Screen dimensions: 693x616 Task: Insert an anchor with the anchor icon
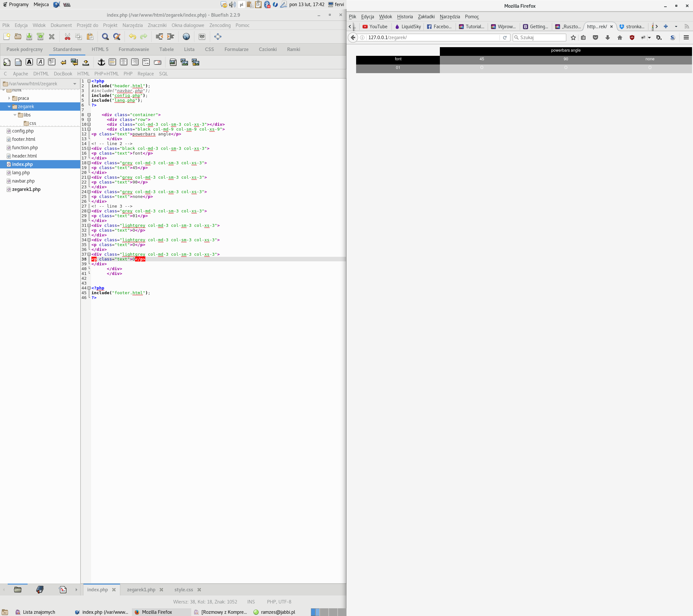click(101, 62)
